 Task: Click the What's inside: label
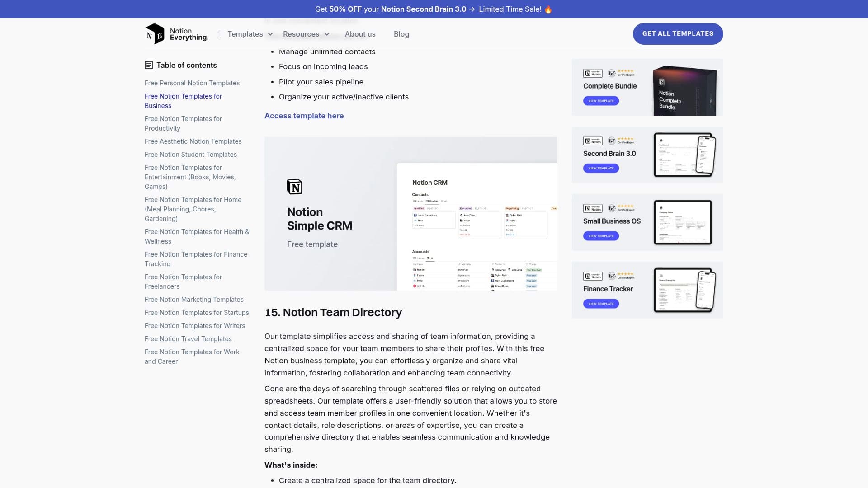pyautogui.click(x=291, y=465)
